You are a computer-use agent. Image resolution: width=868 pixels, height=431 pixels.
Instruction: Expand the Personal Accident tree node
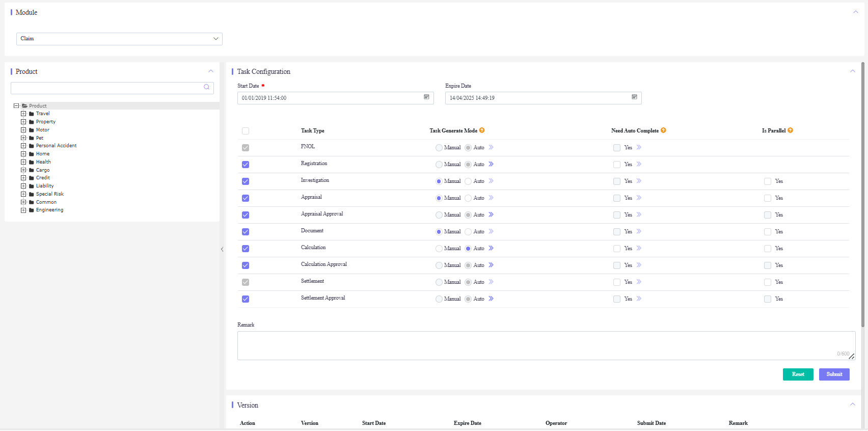point(23,146)
